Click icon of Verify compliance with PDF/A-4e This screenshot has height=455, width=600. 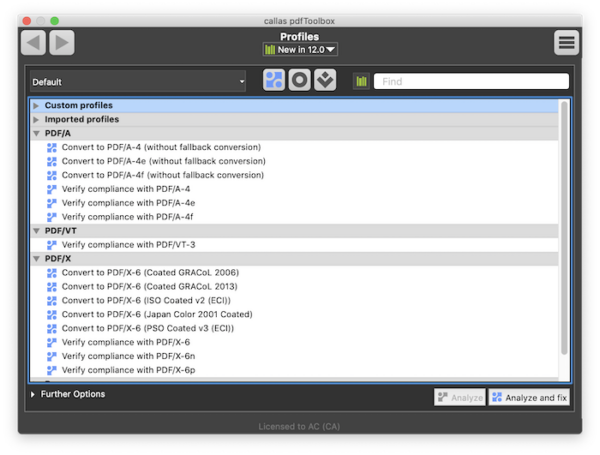[x=52, y=203]
